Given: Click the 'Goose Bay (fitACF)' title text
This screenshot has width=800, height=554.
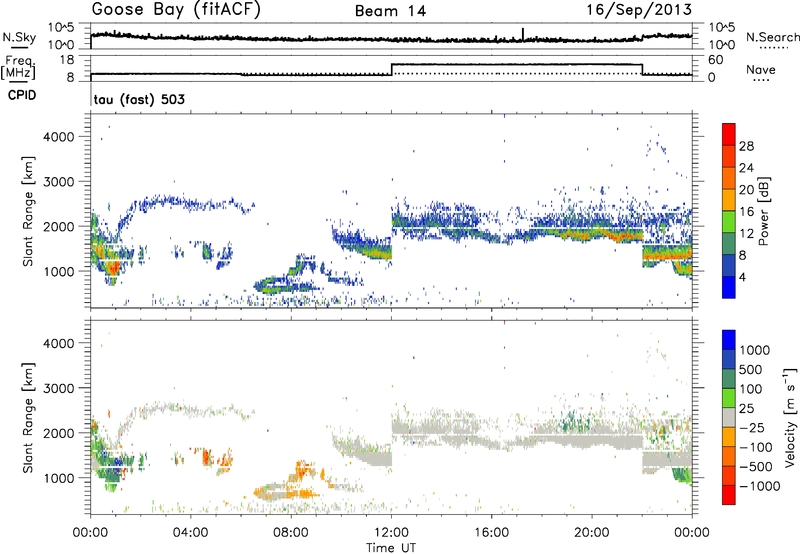Looking at the screenshot, I should point(176,10).
